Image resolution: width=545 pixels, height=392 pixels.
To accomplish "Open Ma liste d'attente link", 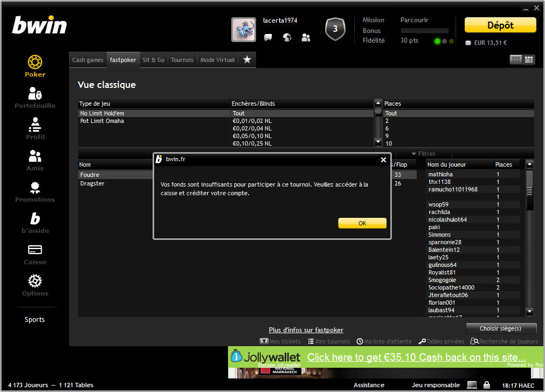I will click(x=384, y=341).
